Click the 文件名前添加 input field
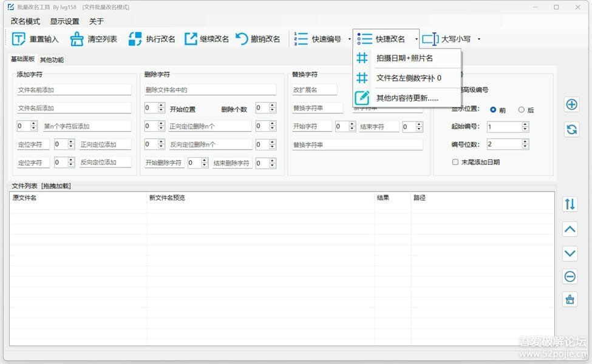Image resolution: width=592 pixels, height=364 pixels. click(73, 89)
